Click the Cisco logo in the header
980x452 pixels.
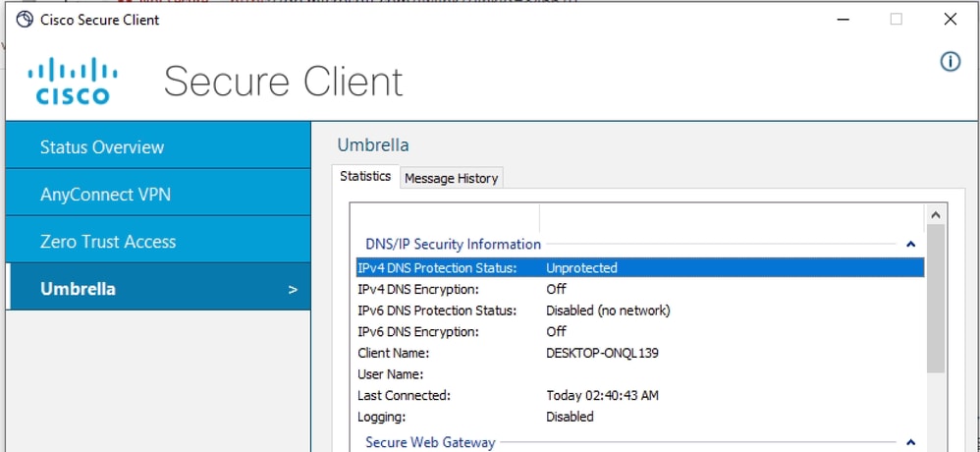[73, 82]
